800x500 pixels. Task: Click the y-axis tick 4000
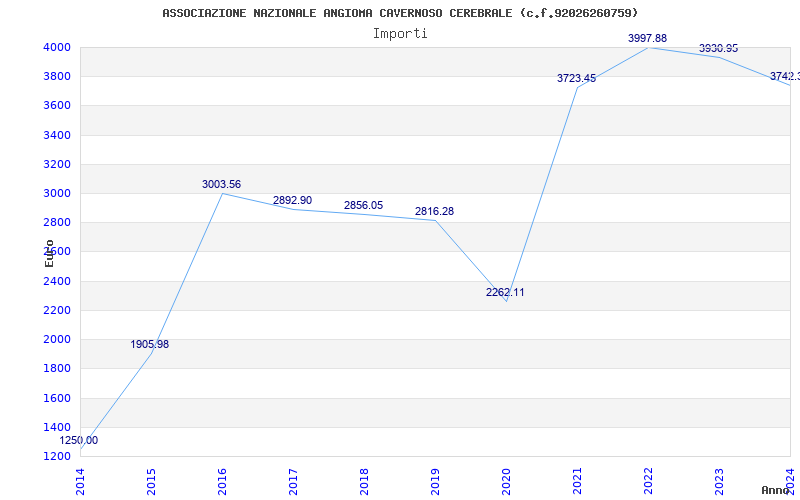click(x=57, y=47)
